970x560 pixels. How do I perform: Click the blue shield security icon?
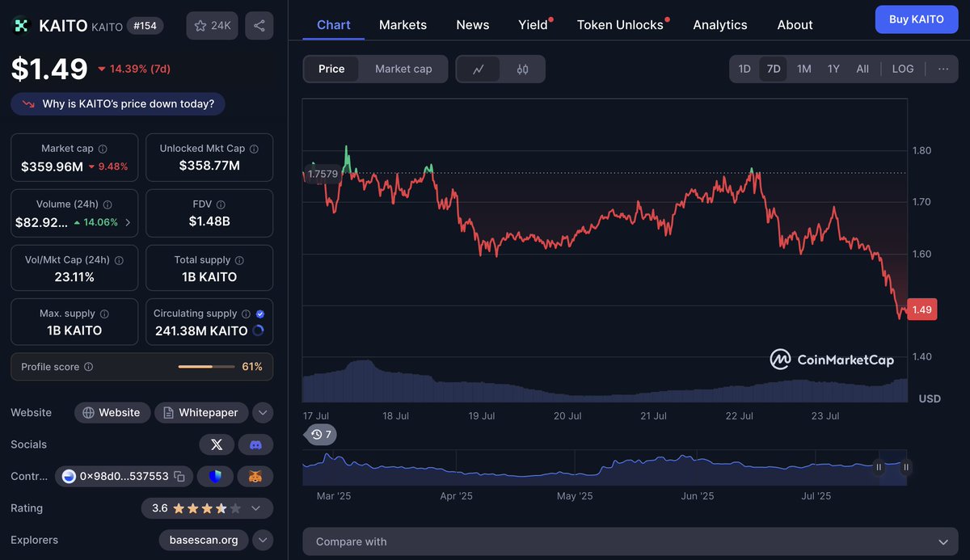coord(215,477)
